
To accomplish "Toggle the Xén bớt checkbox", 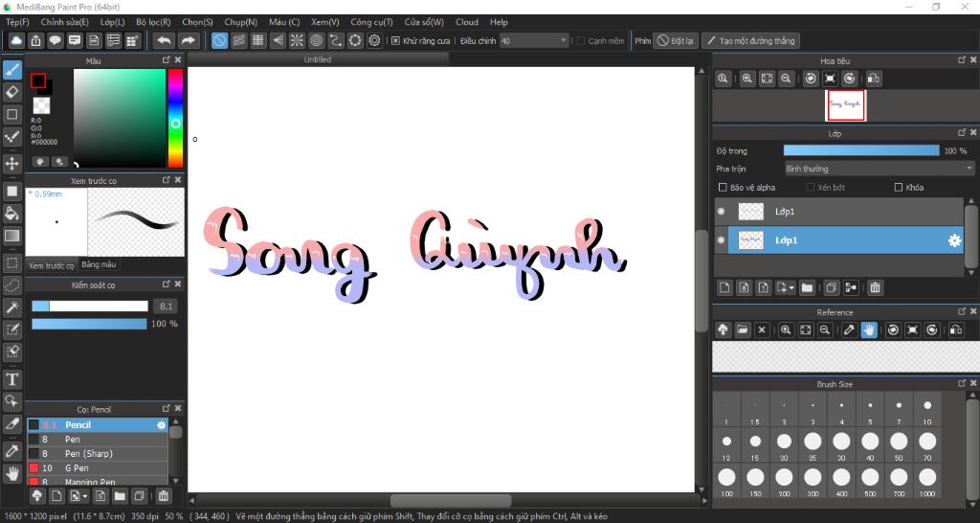I will point(811,187).
